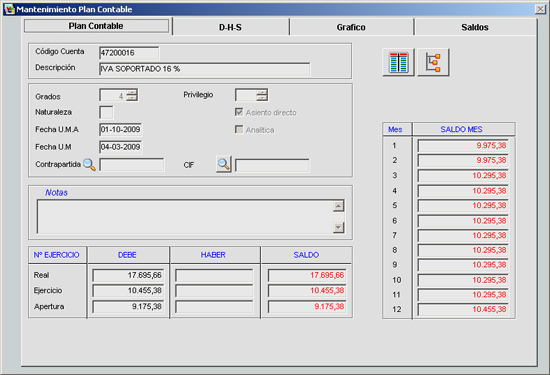Toggle Asiento directo checkbox
This screenshot has height=375, width=550.
tap(239, 112)
